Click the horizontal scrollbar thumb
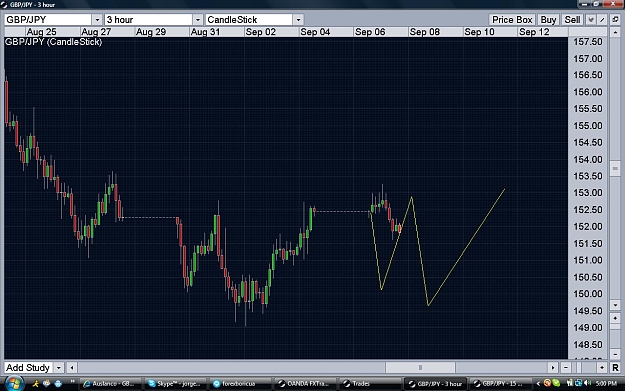 [420, 367]
